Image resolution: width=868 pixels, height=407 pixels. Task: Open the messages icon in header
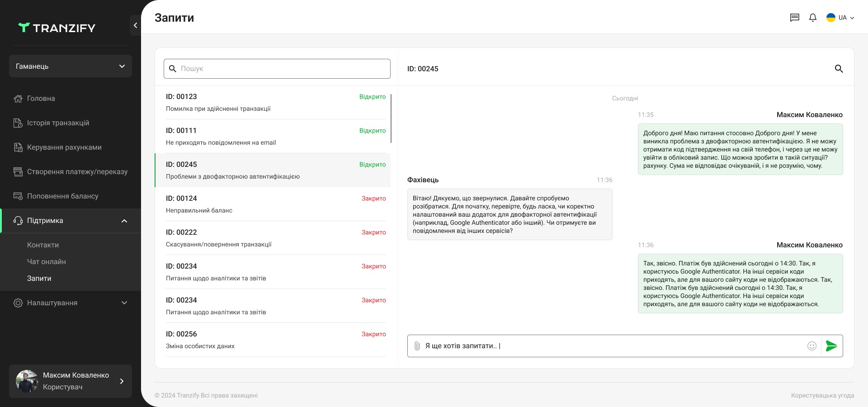pyautogui.click(x=795, y=18)
